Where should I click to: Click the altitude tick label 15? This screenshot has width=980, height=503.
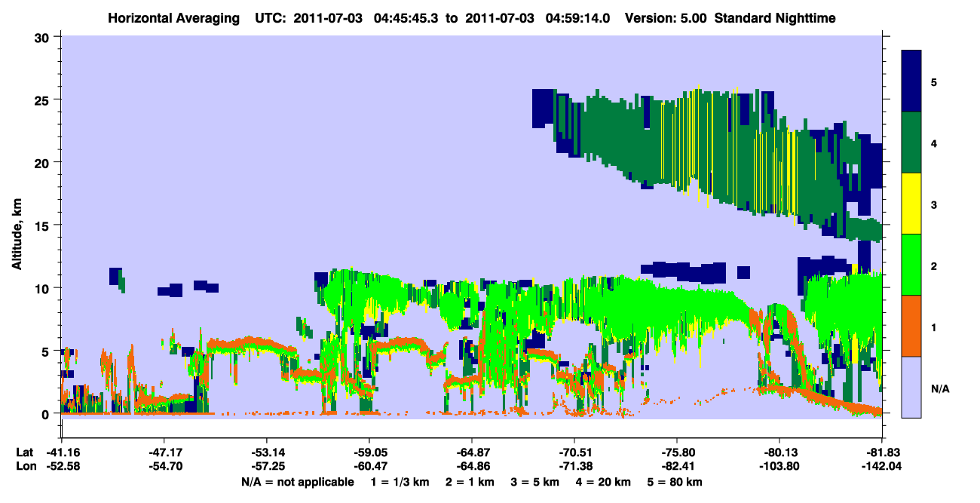(44, 225)
